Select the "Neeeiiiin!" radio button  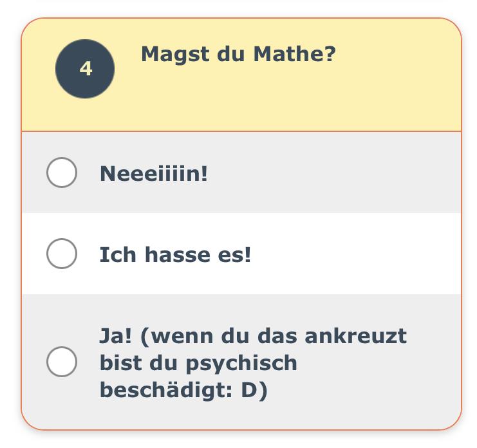coord(62,173)
